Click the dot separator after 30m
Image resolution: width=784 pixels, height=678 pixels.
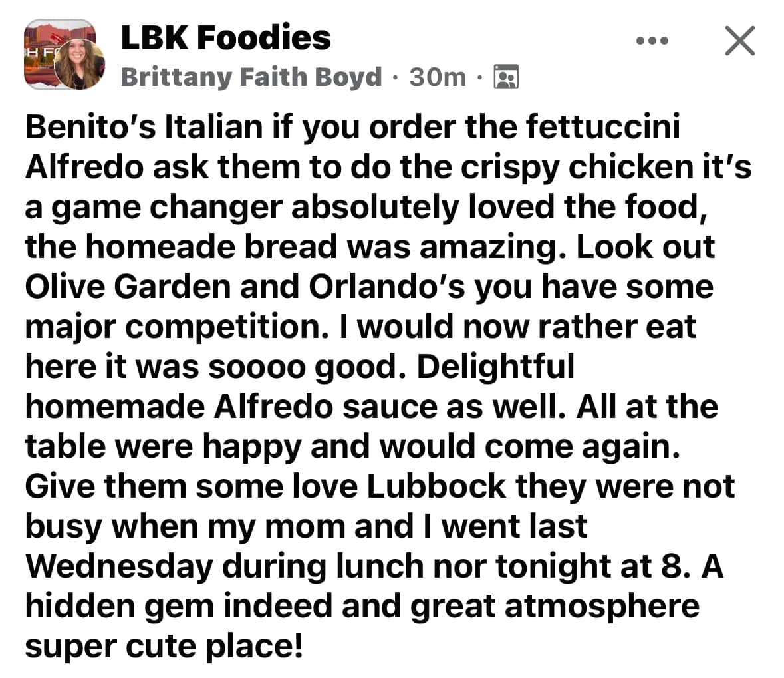click(480, 77)
